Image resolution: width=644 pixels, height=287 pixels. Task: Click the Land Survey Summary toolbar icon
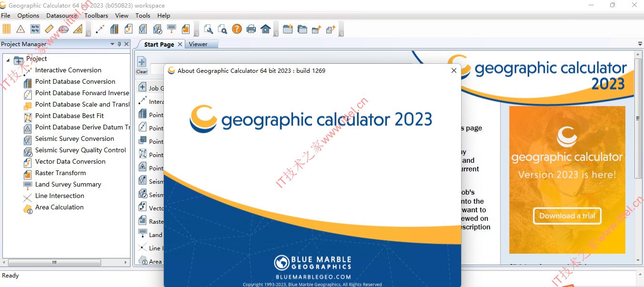[171, 29]
